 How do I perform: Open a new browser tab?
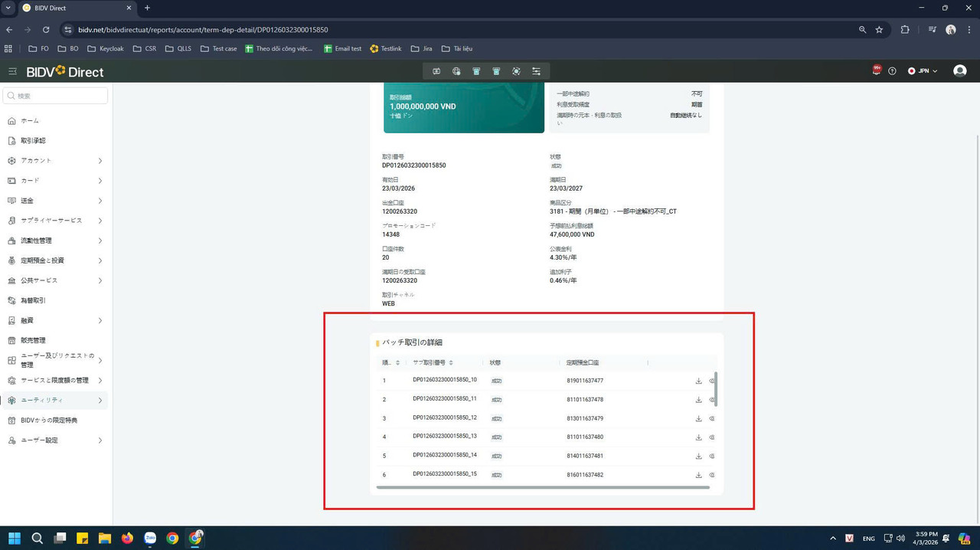(147, 8)
